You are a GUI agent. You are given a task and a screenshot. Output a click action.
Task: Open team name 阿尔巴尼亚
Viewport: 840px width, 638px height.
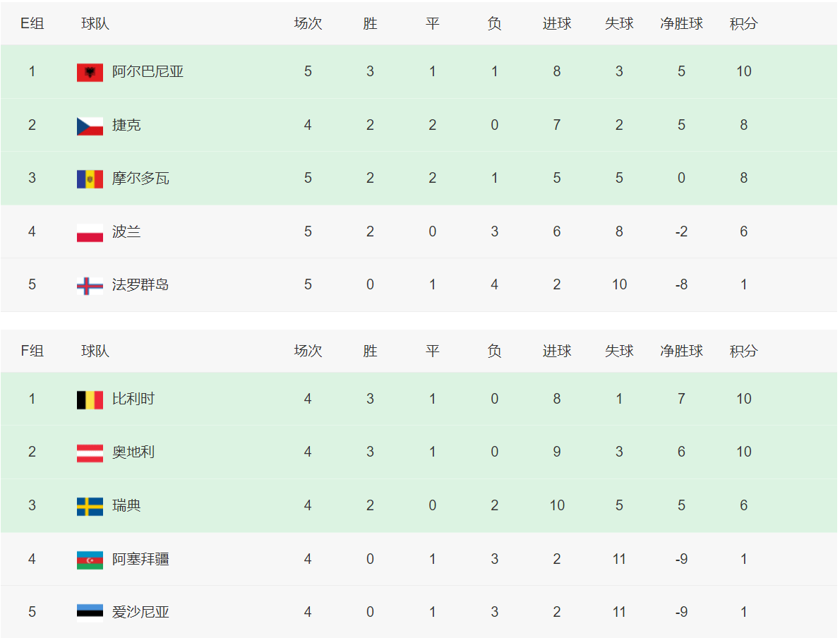click(148, 71)
